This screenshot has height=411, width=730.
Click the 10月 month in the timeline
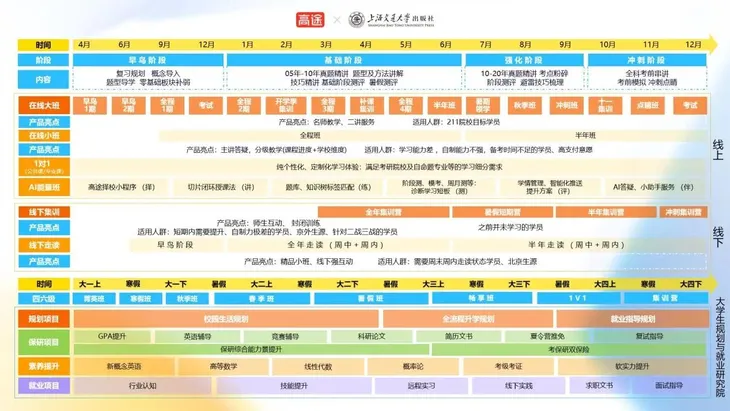point(607,44)
